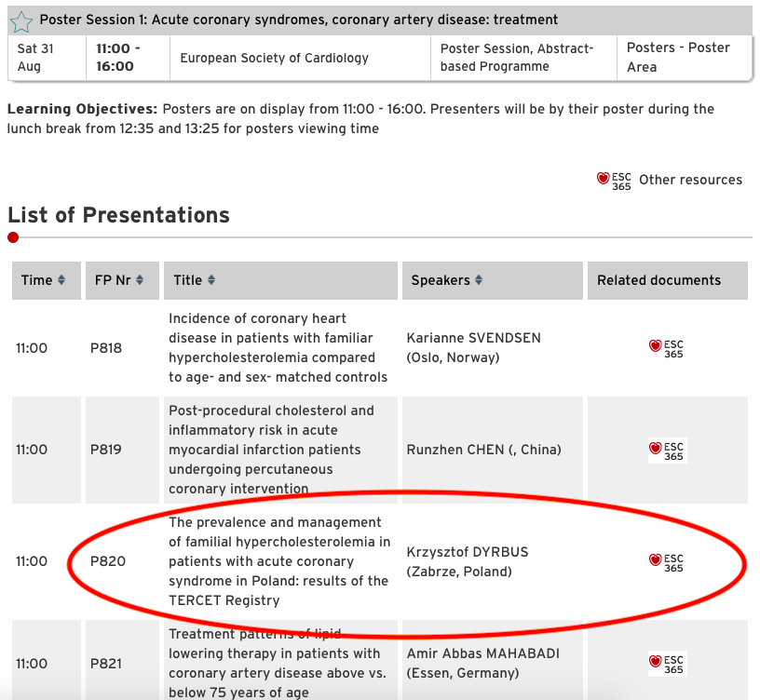Open ESC 365 icon beside Other resources
The height and width of the screenshot is (700, 760).
(x=614, y=182)
